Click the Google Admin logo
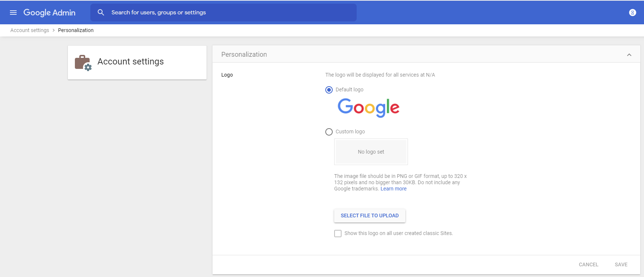644x277 pixels. [49, 13]
